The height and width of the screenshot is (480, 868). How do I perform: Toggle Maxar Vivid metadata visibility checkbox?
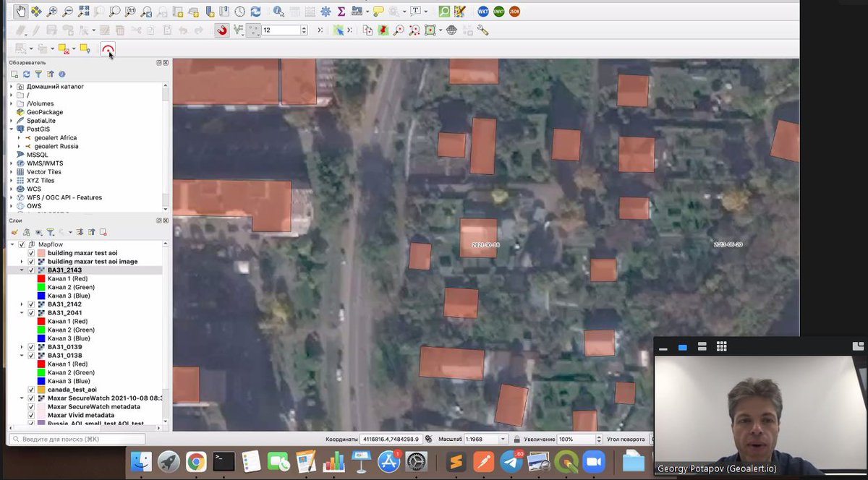(x=31, y=415)
